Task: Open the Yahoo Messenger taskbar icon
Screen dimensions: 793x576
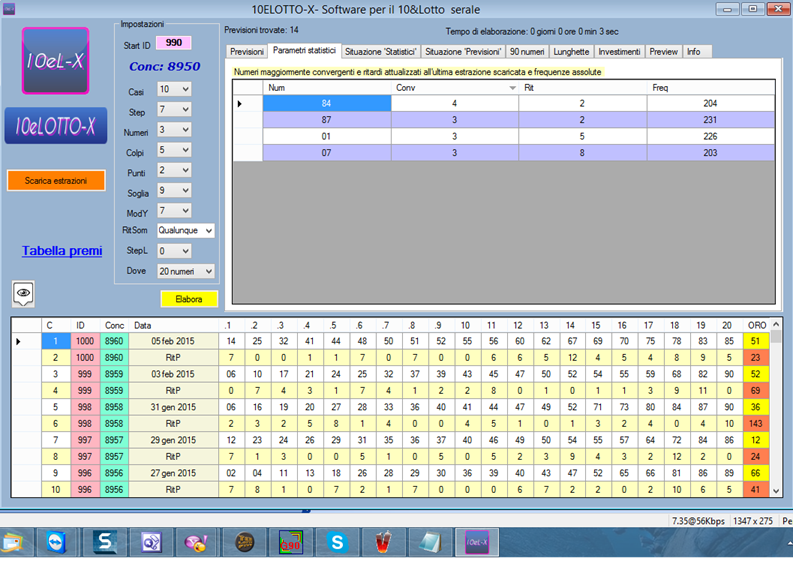Action: (196, 542)
